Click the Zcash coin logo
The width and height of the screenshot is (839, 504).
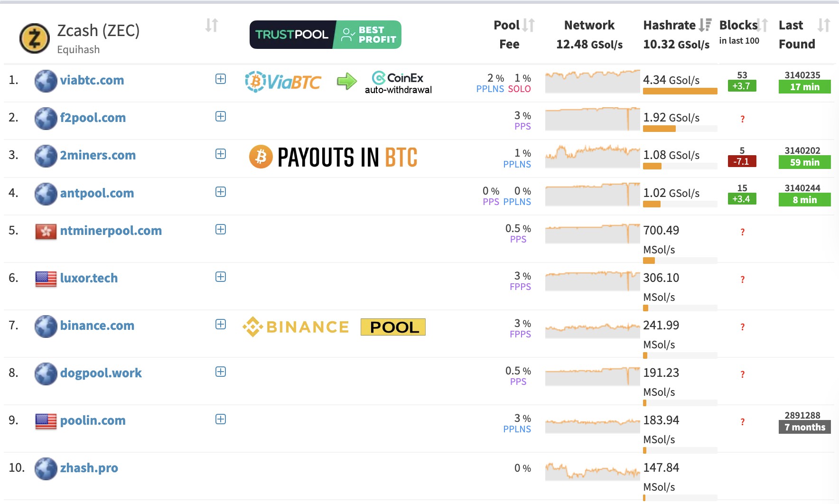(34, 35)
